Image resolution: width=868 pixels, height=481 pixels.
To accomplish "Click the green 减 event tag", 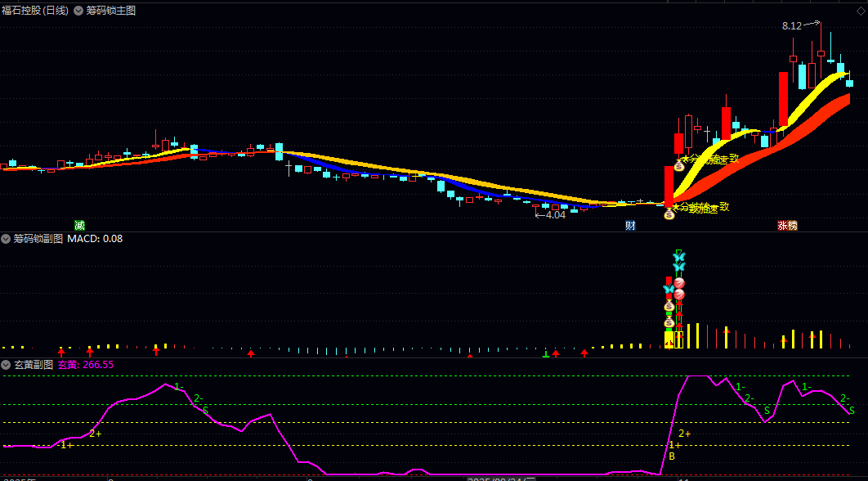I will (80, 225).
